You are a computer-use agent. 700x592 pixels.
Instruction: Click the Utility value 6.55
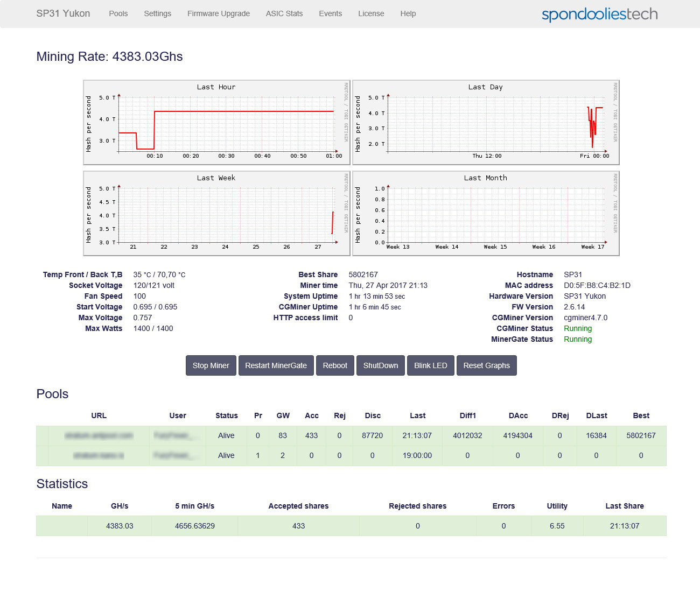[x=557, y=526]
